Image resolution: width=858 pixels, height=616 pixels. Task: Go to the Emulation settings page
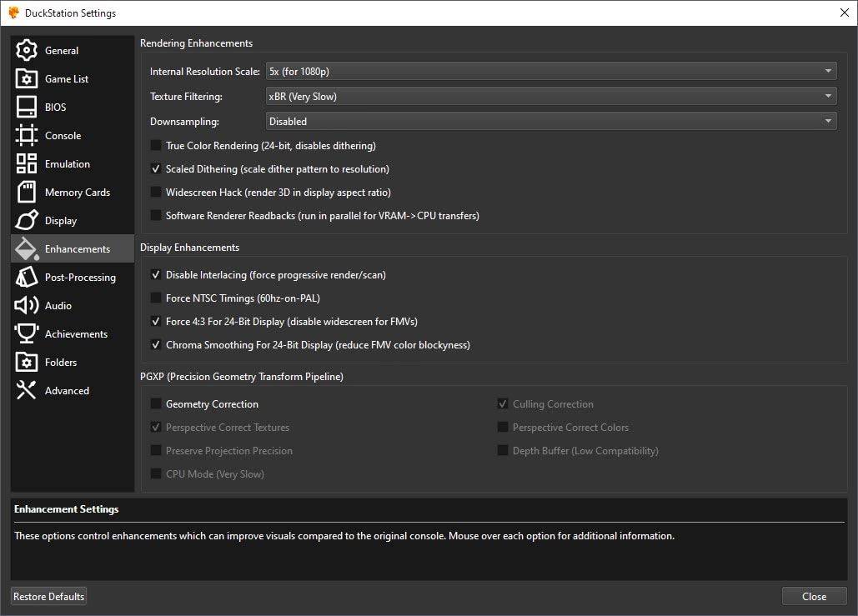(x=67, y=164)
